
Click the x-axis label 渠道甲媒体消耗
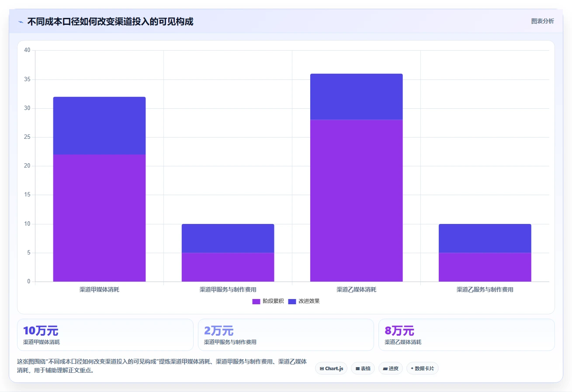pyautogui.click(x=99, y=289)
